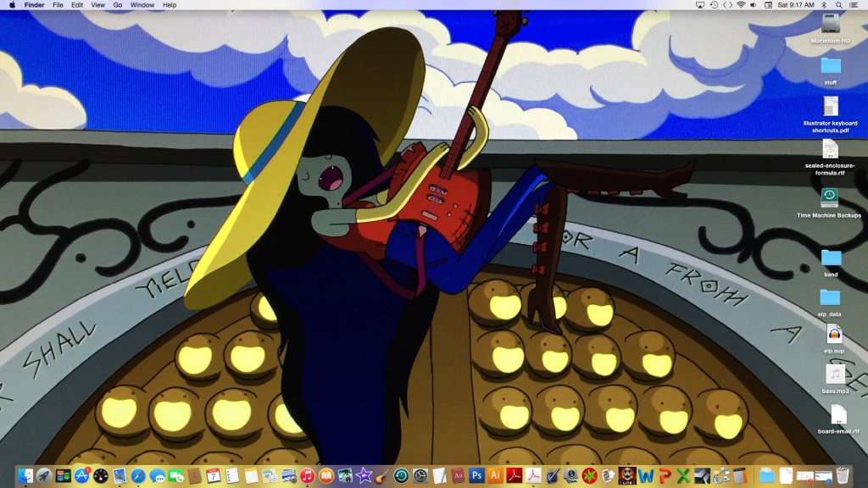Open App Store with update badge

(82, 475)
